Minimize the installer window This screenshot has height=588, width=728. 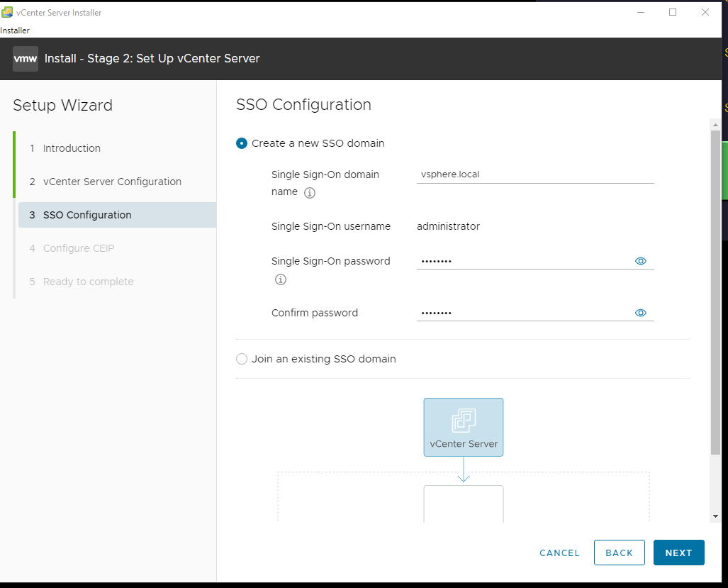(641, 13)
